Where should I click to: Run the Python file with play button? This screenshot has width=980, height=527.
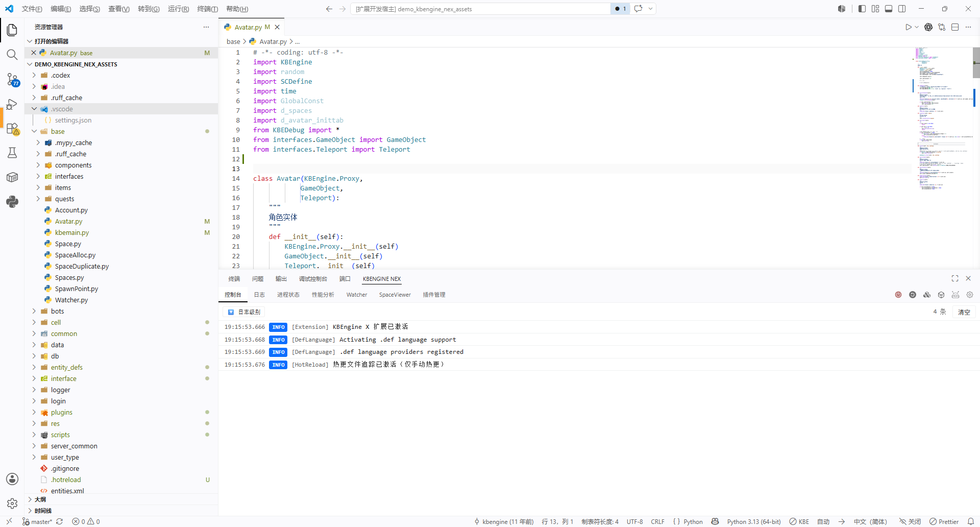pyautogui.click(x=909, y=27)
